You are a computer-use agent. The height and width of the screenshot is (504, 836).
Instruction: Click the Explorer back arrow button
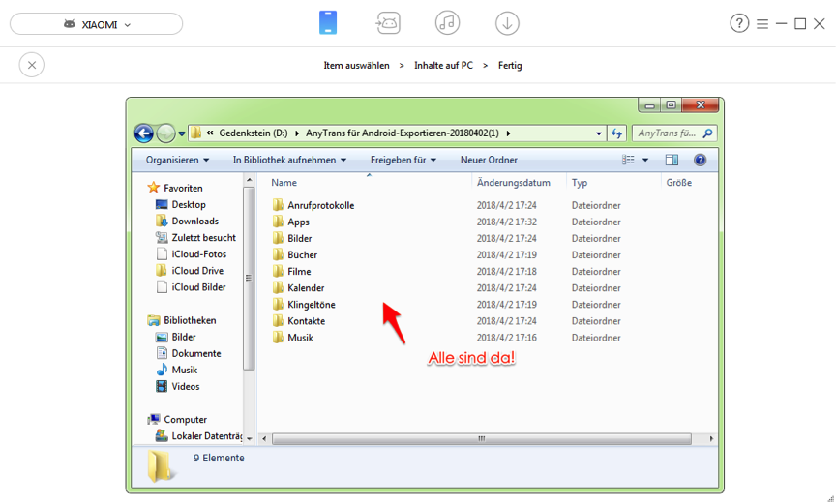pyautogui.click(x=144, y=133)
